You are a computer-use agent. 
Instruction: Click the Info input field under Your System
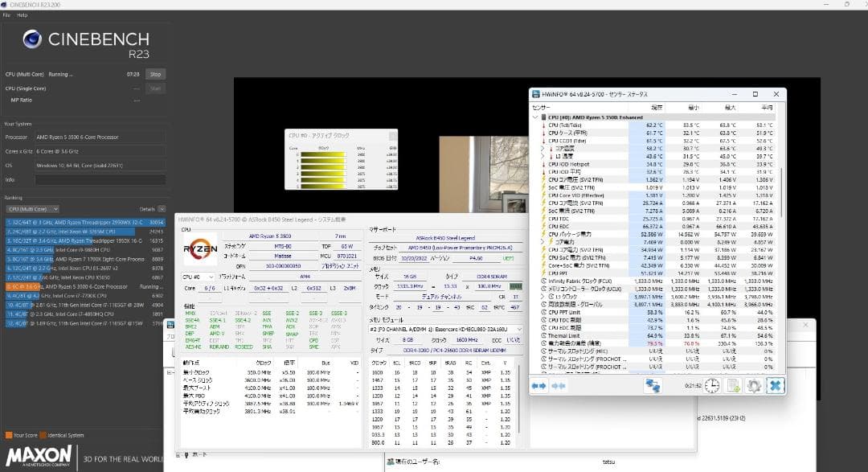coord(95,179)
